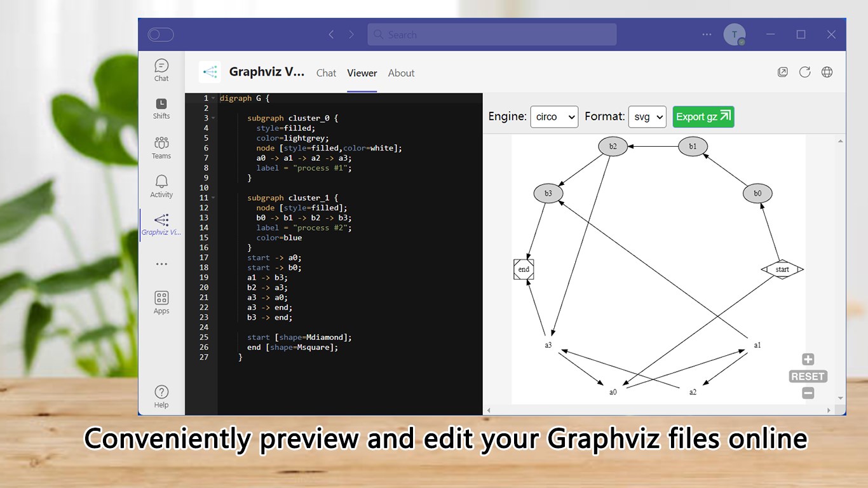The height and width of the screenshot is (488, 868).
Task: Click the horizontal scrollbar right arrow
Action: tap(829, 410)
